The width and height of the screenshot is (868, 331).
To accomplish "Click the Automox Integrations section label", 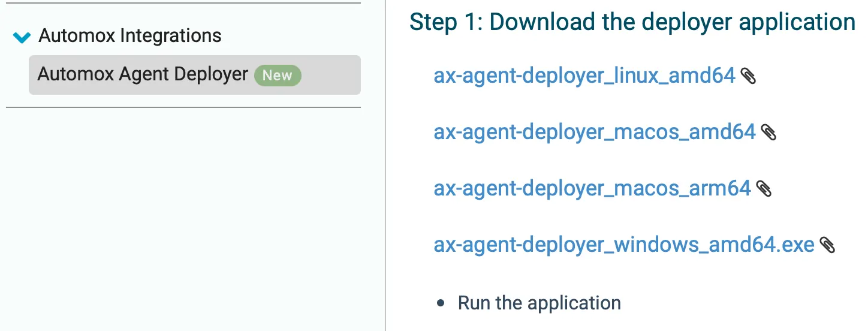I will tap(130, 36).
